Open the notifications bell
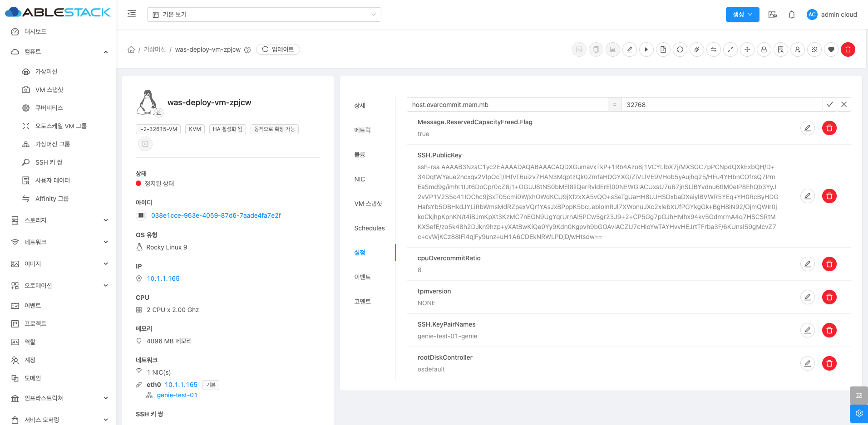Image resolution: width=868 pixels, height=425 pixels. (791, 15)
